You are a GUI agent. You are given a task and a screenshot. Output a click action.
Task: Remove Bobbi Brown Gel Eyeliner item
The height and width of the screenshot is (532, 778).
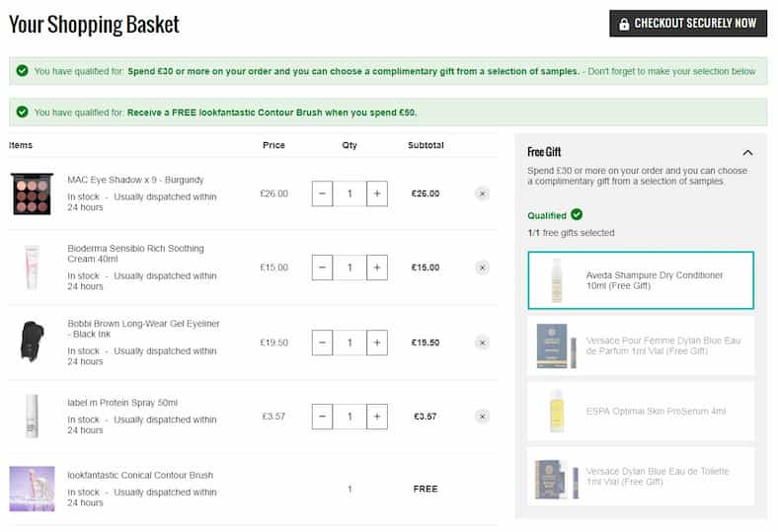pyautogui.click(x=482, y=342)
